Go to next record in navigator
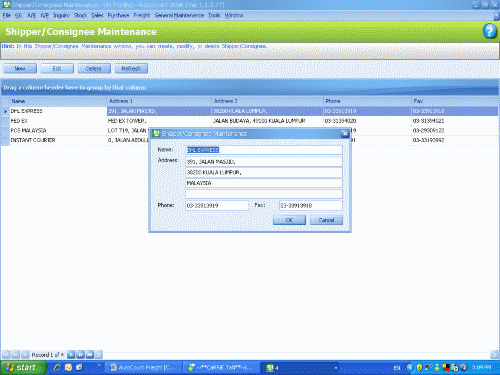Screen dimensions: 500x375 (x=71, y=355)
